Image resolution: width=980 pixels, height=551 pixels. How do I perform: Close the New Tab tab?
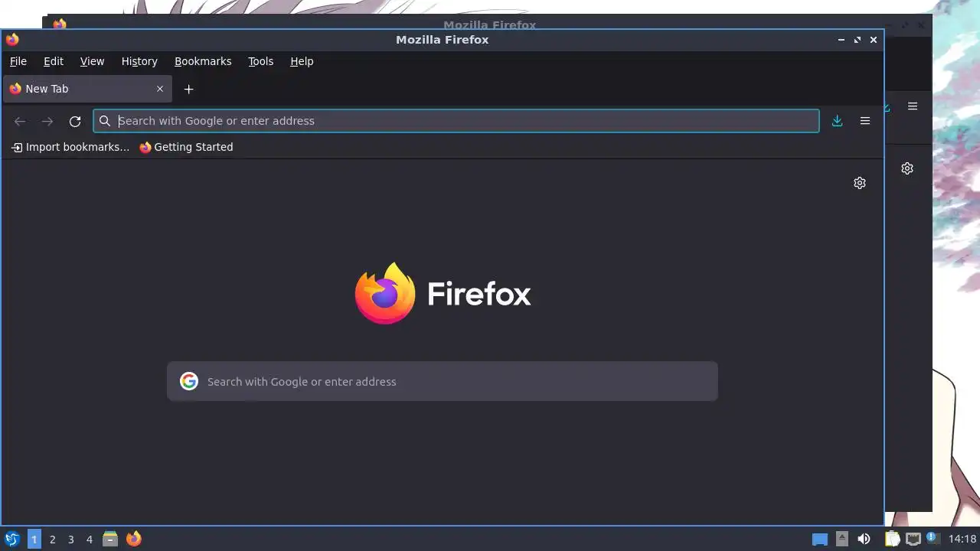160,89
